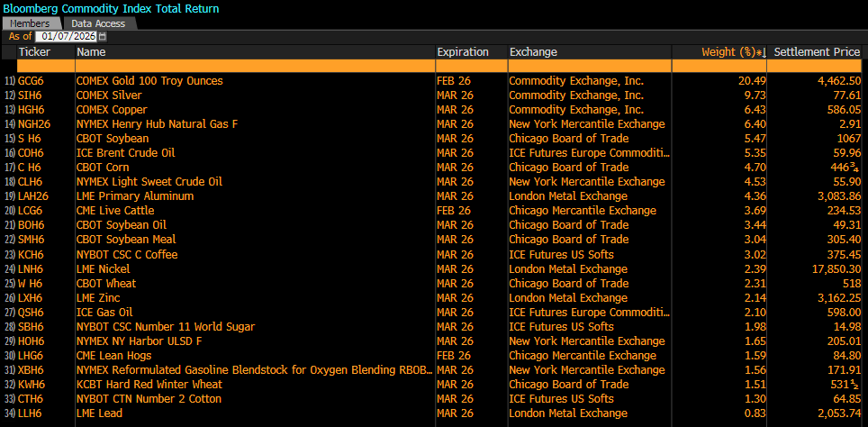Viewport: 868px width, 427px height.
Task: Select the GCG6 ticker
Action: point(31,81)
